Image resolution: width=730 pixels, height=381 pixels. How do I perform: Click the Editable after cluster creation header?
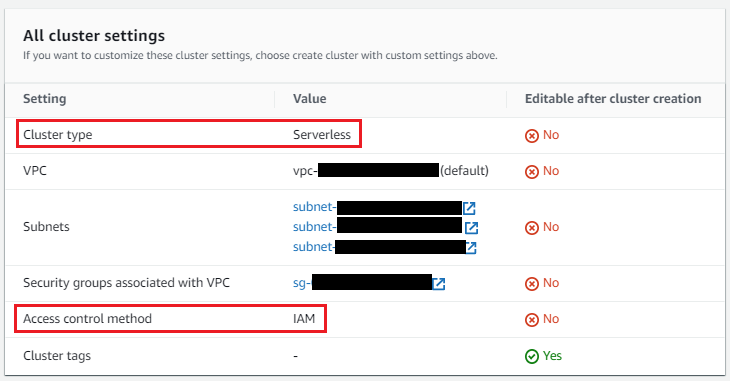[x=613, y=99]
